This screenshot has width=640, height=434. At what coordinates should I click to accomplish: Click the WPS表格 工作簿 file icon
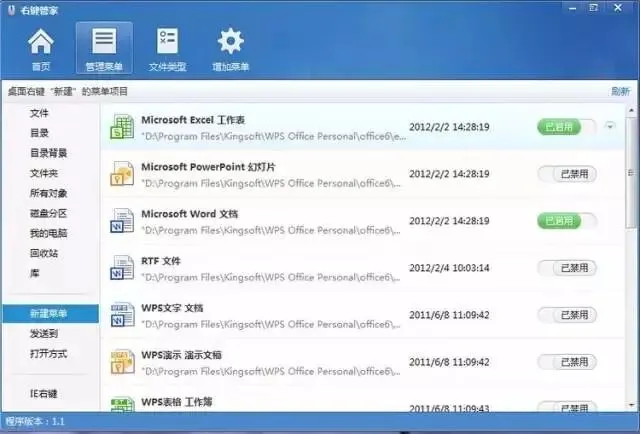click(x=122, y=405)
